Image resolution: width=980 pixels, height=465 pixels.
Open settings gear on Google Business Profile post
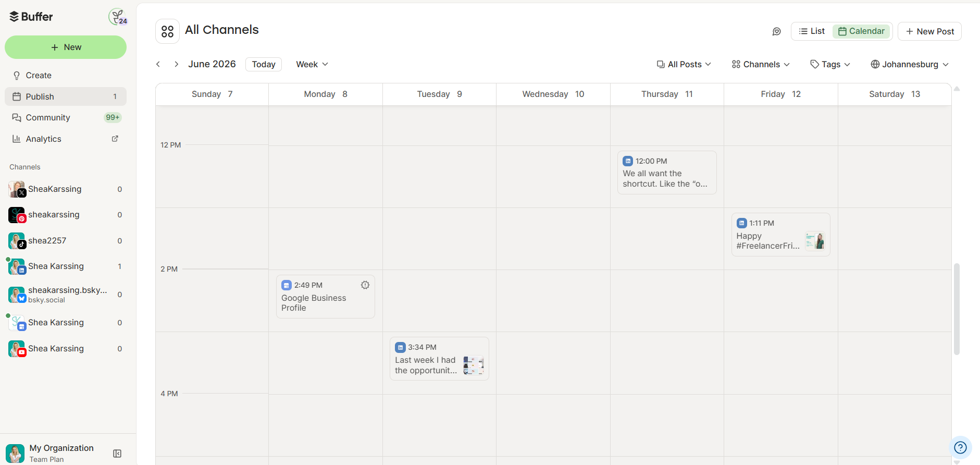pos(365,285)
